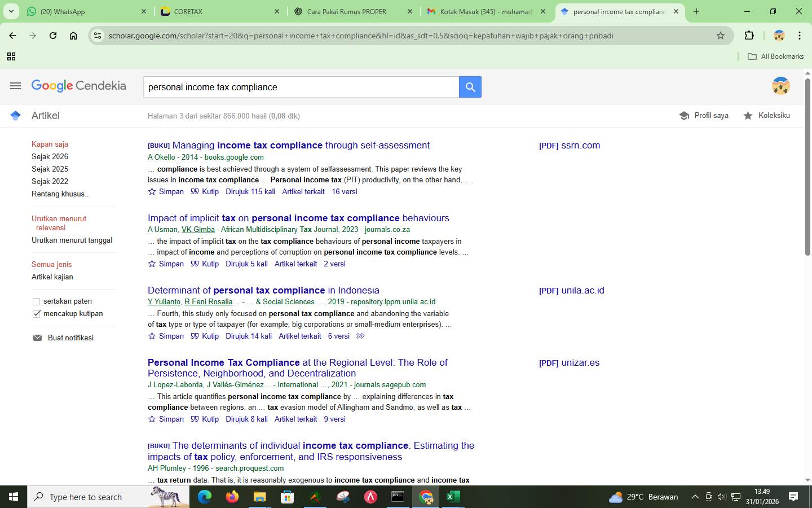Open 16 versi link of Okello result
The width and height of the screenshot is (812, 508).
(345, 191)
